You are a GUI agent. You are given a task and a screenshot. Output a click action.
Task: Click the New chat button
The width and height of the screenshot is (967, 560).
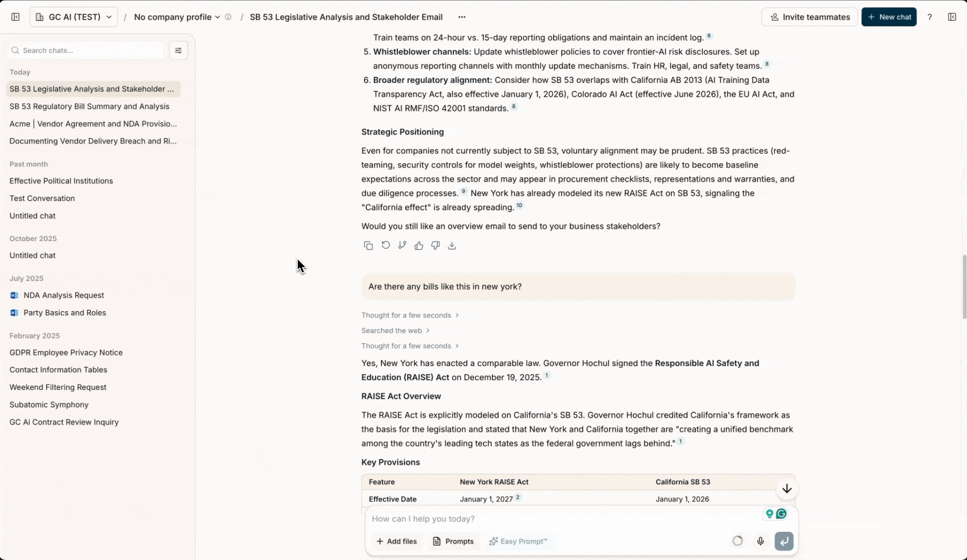coord(889,17)
